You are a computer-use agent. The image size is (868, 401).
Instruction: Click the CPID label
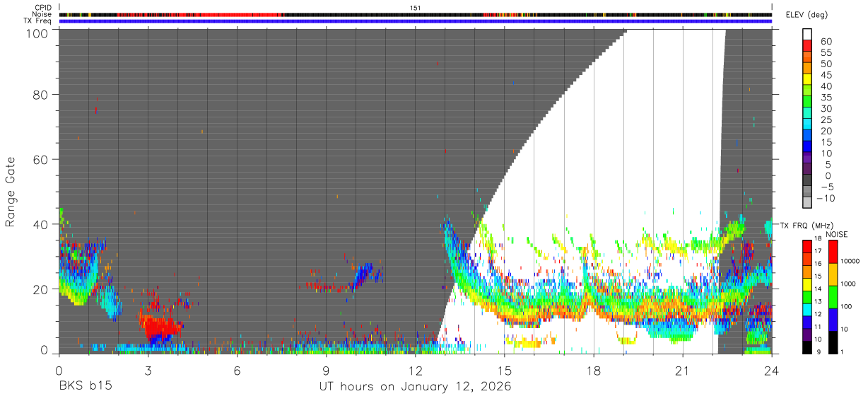44,8
